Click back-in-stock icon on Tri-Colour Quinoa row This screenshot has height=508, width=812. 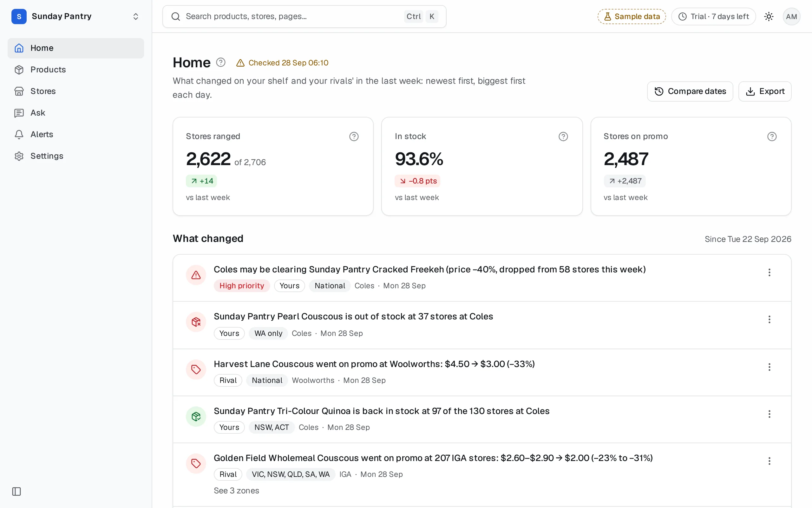coord(196,417)
